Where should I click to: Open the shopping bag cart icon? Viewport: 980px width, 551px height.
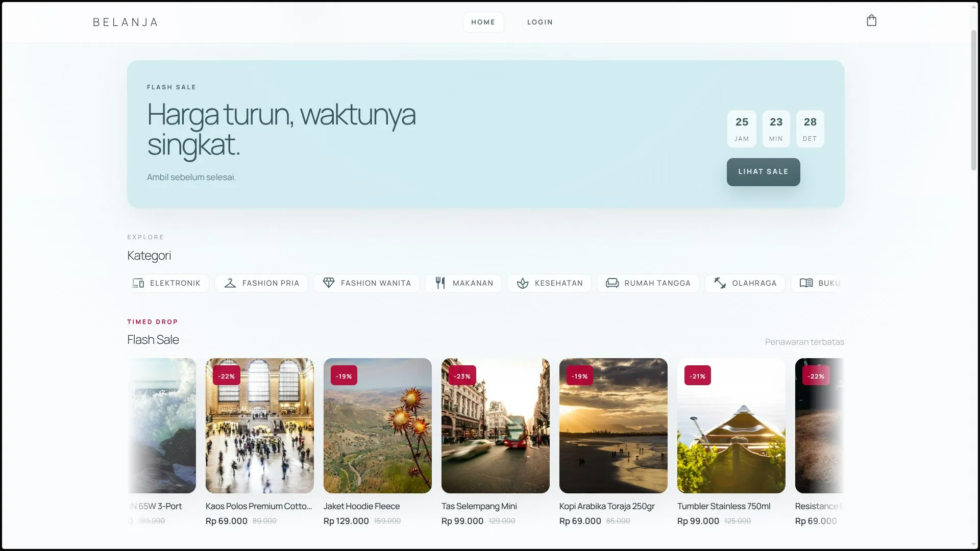coord(871,21)
